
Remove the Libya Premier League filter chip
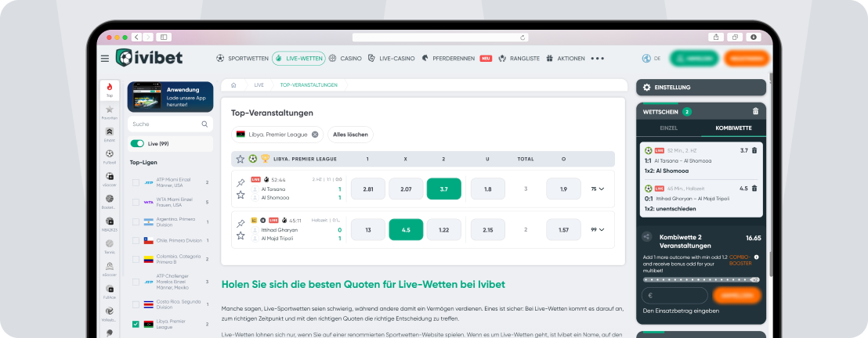pyautogui.click(x=315, y=135)
